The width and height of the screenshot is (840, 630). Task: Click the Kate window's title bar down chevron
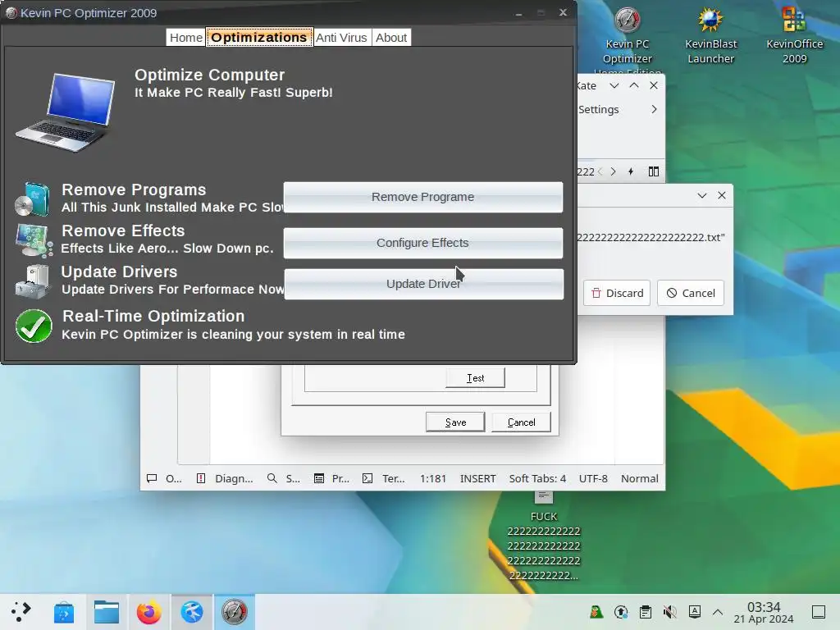(x=614, y=85)
